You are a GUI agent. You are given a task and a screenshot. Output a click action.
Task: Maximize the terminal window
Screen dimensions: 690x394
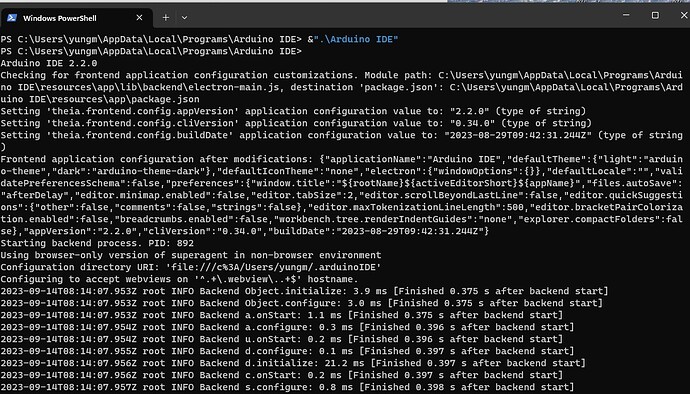[655, 15]
